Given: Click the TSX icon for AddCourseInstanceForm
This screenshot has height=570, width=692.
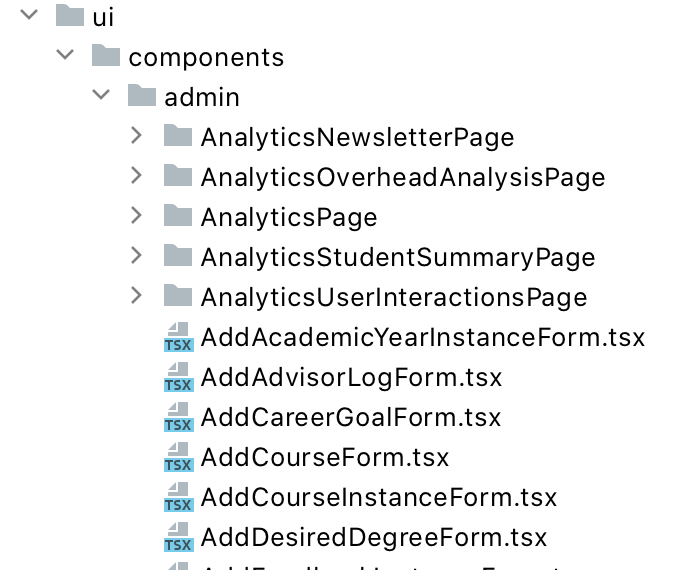Looking at the screenshot, I should [x=178, y=497].
